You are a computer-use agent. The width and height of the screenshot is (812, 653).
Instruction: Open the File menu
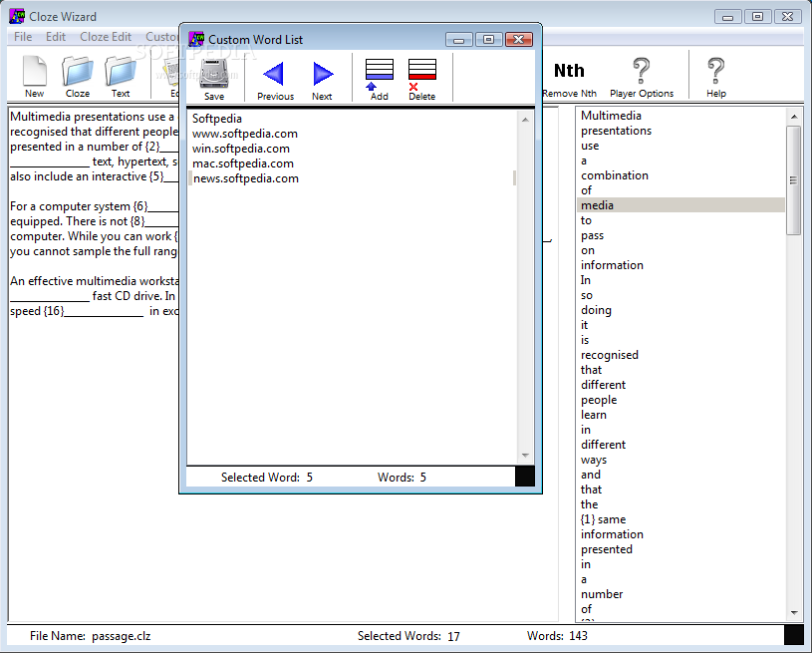[23, 37]
